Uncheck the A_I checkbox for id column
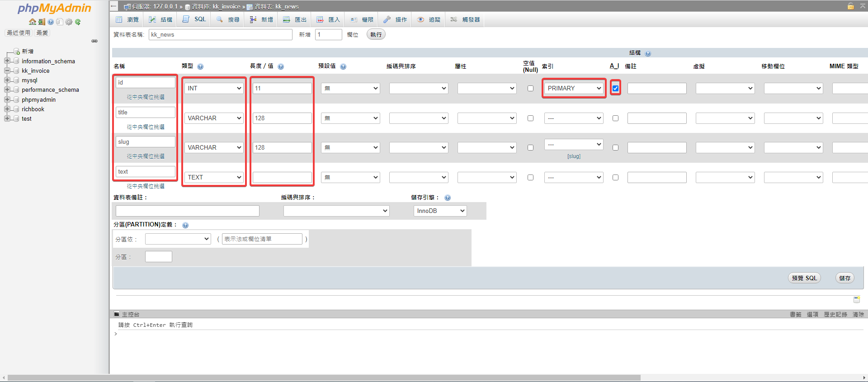This screenshot has width=868, height=382. coord(615,89)
